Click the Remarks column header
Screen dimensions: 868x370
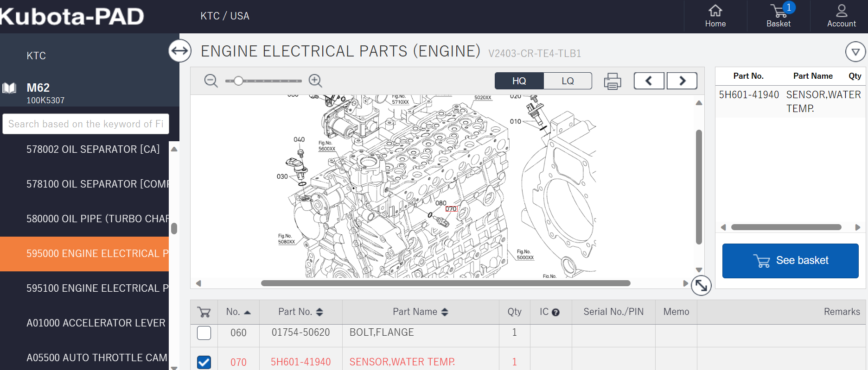(x=842, y=312)
